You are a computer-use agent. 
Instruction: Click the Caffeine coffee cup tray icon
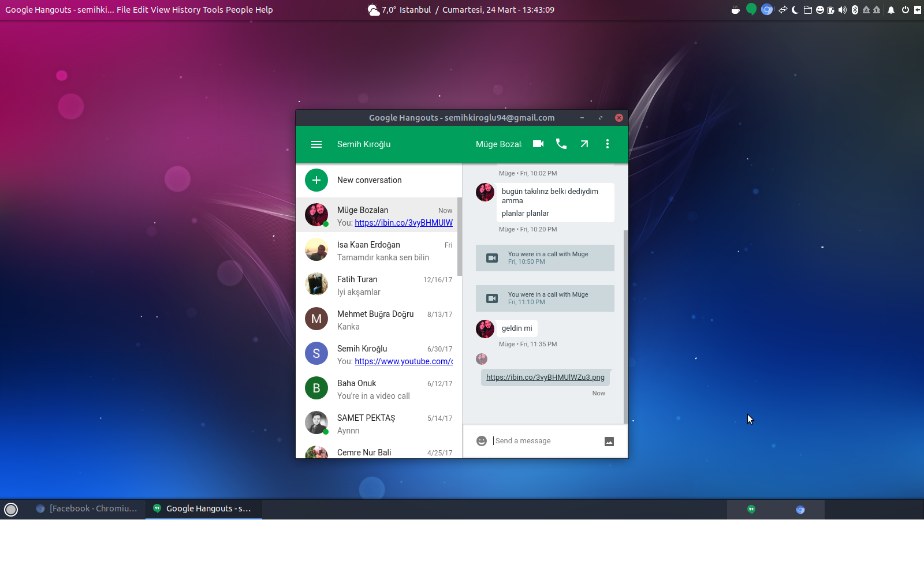click(x=735, y=10)
